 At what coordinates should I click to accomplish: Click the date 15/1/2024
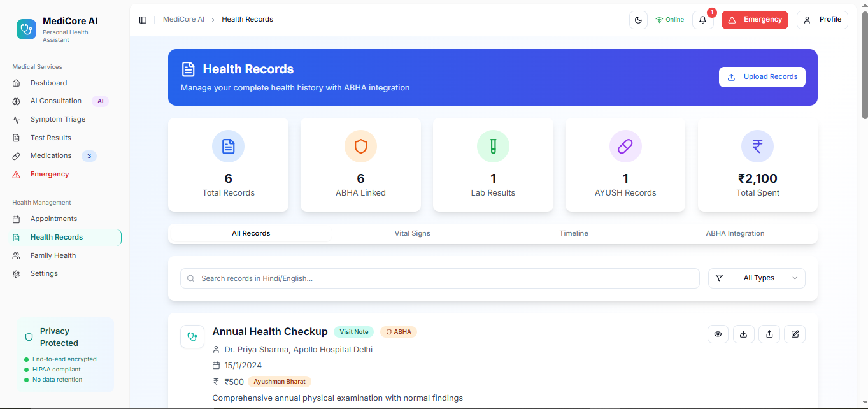[243, 366]
